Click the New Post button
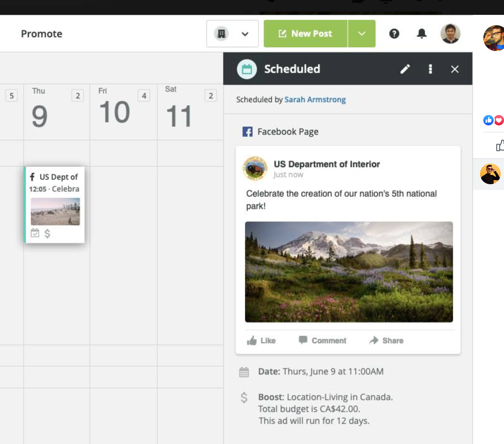The height and width of the screenshot is (444, 504). [306, 34]
